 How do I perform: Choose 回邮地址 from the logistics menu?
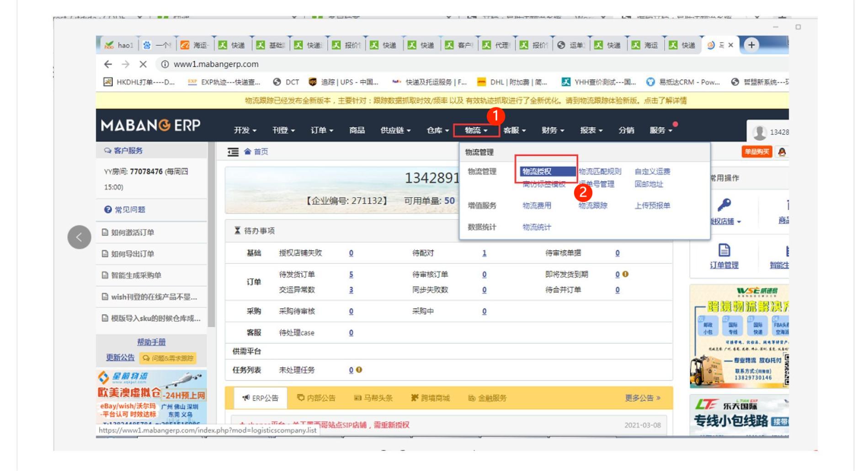click(649, 184)
